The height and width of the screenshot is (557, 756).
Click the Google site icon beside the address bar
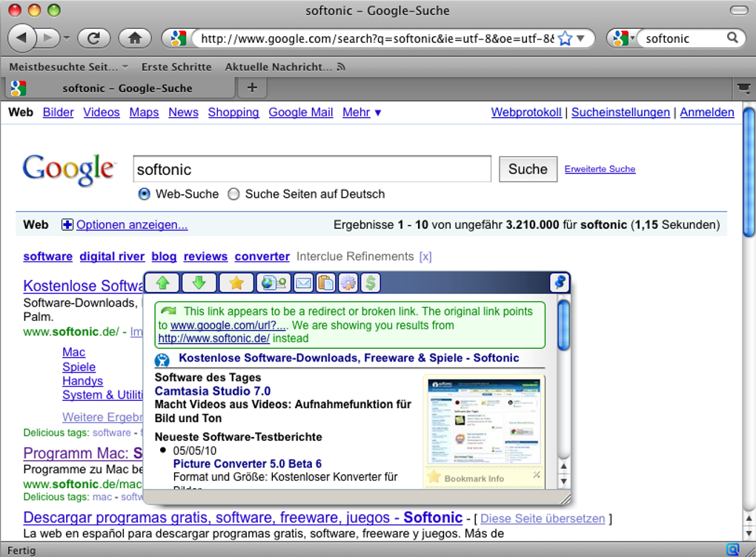click(179, 39)
